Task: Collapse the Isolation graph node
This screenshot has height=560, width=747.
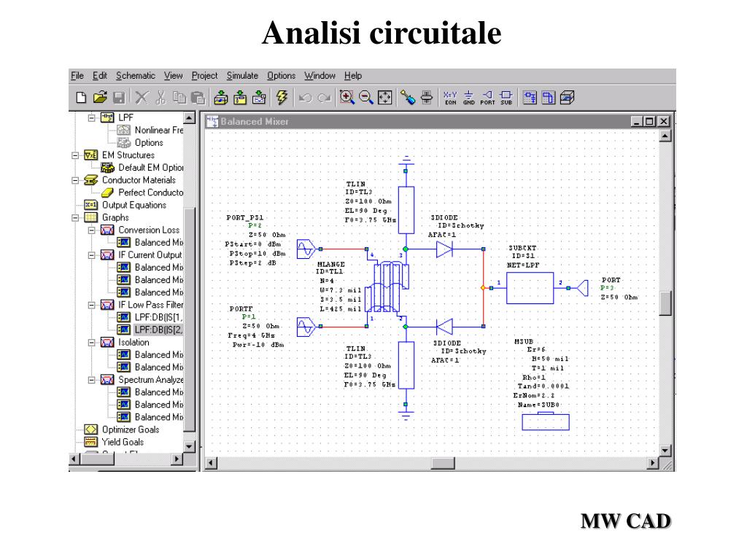Action: coord(91,343)
